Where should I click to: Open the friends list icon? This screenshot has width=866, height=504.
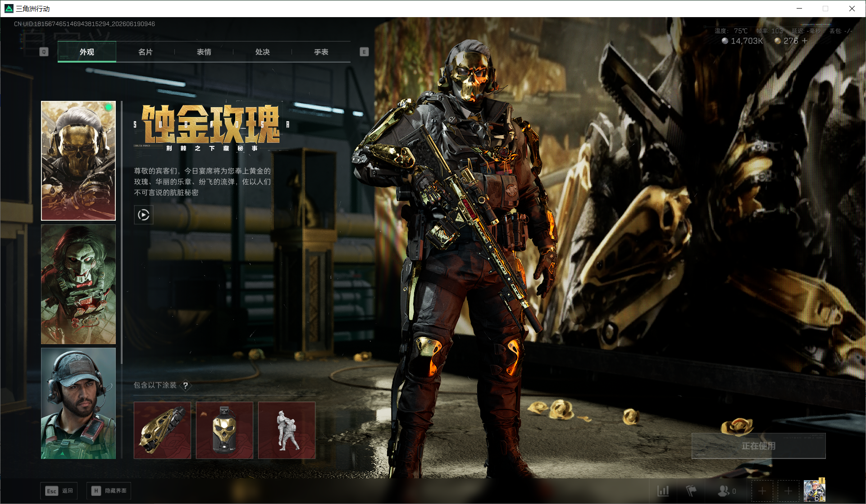[x=724, y=490]
